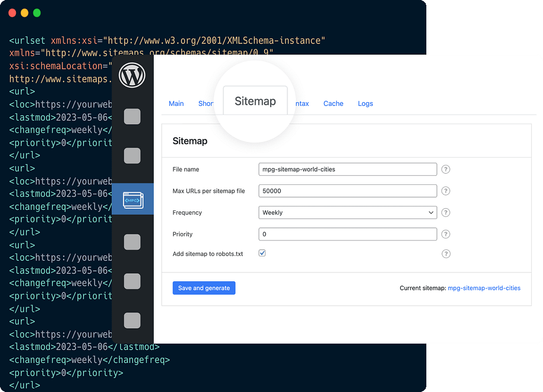This screenshot has height=392, width=543.
Task: Click help icon next to File name
Action: tap(446, 170)
